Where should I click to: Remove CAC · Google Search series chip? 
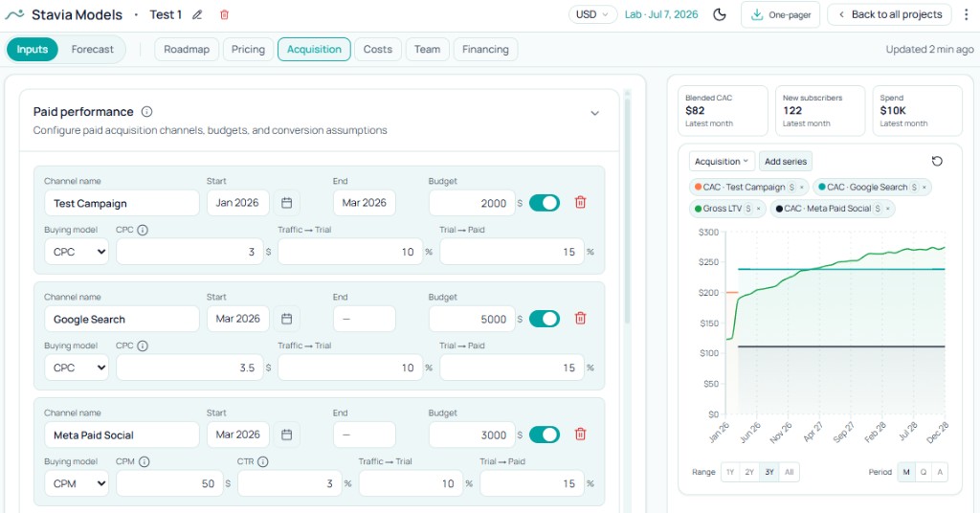click(x=924, y=188)
